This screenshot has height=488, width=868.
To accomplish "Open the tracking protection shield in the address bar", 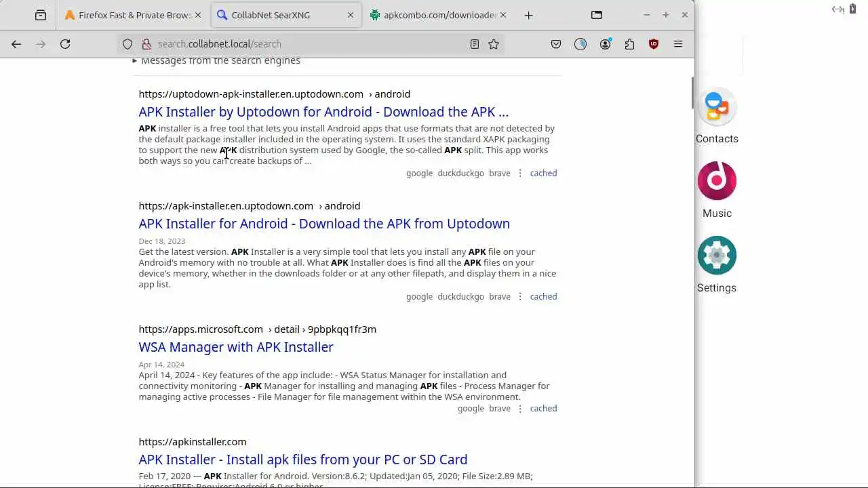I will (x=127, y=44).
